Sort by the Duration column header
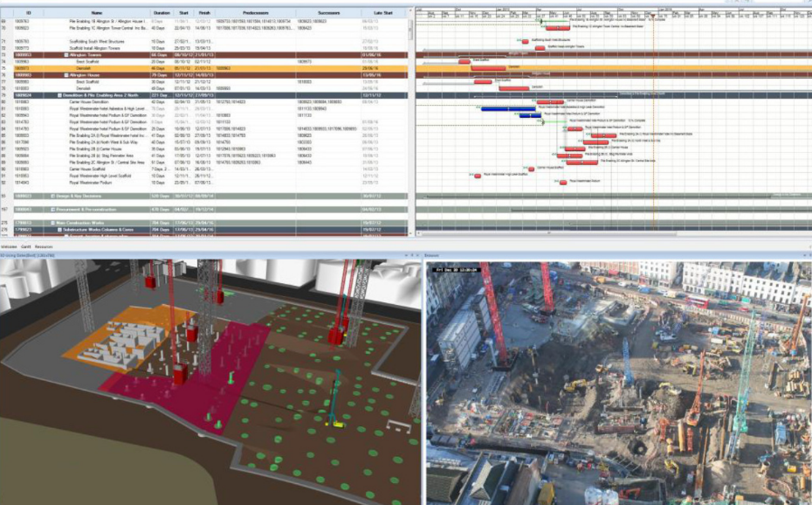812x505 pixels. click(x=162, y=13)
